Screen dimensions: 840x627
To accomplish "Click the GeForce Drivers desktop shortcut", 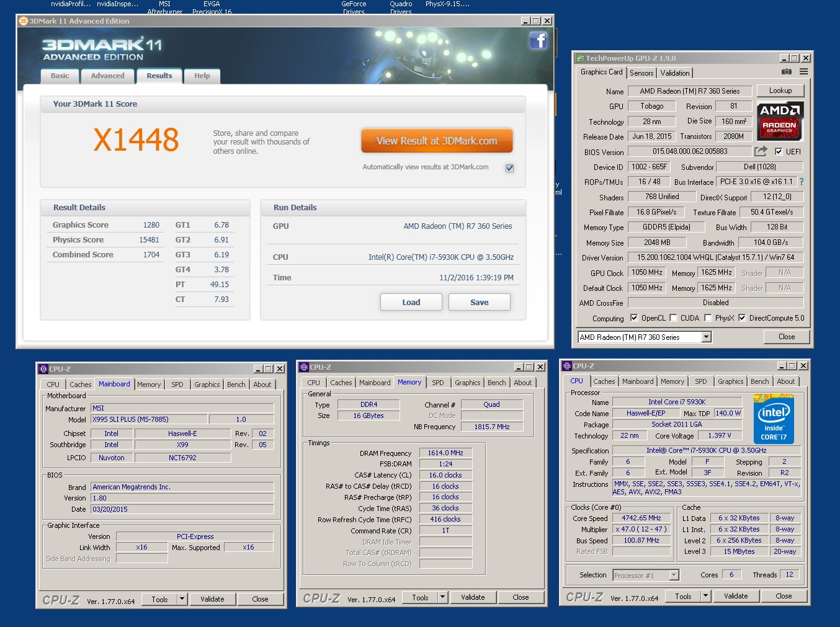I will 354,7.
